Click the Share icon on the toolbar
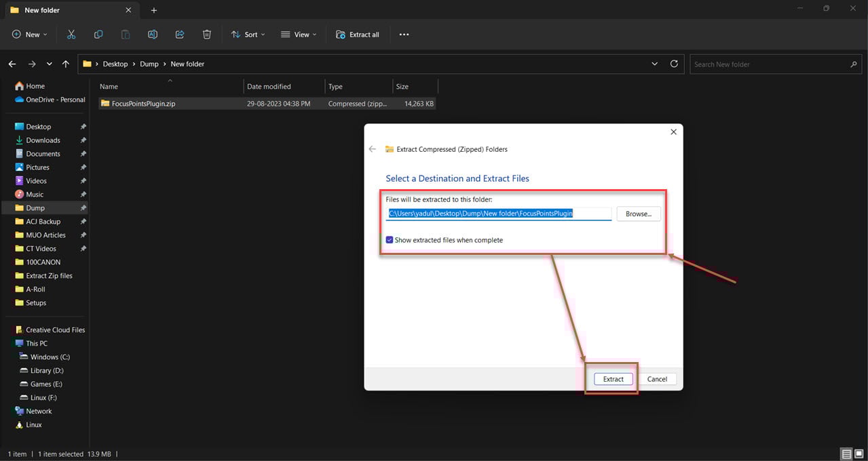 coord(179,34)
